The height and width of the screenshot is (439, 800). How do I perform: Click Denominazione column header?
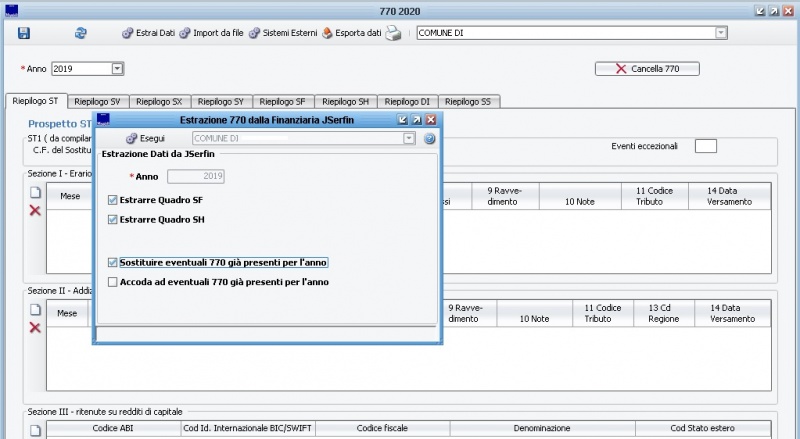pyautogui.click(x=542, y=428)
